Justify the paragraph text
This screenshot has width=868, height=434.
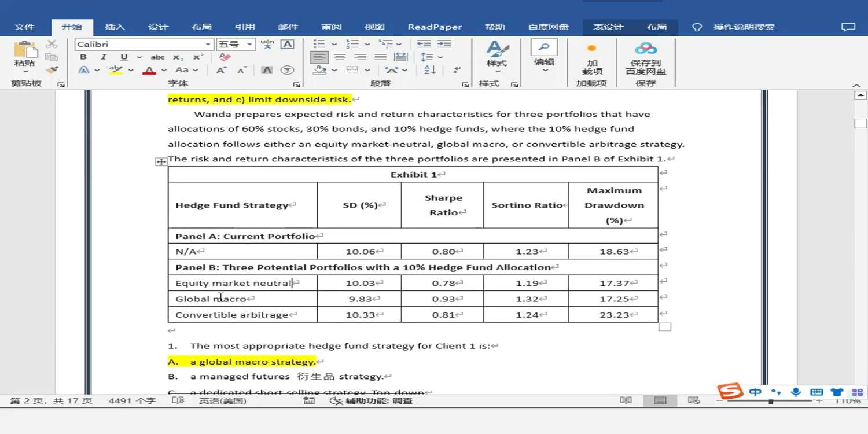pyautogui.click(x=380, y=57)
